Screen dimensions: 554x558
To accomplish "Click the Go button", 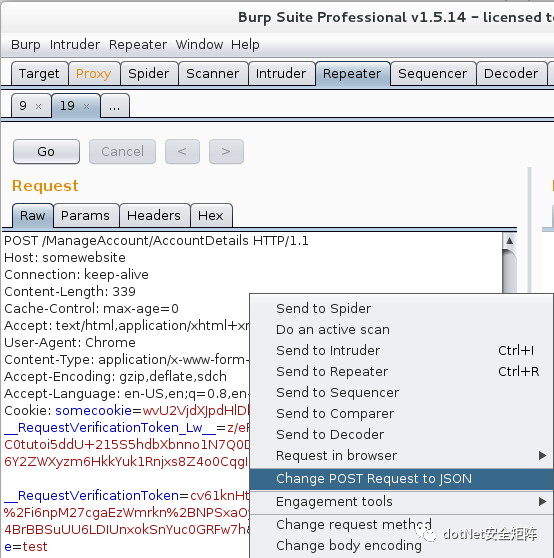I will coord(46,152).
